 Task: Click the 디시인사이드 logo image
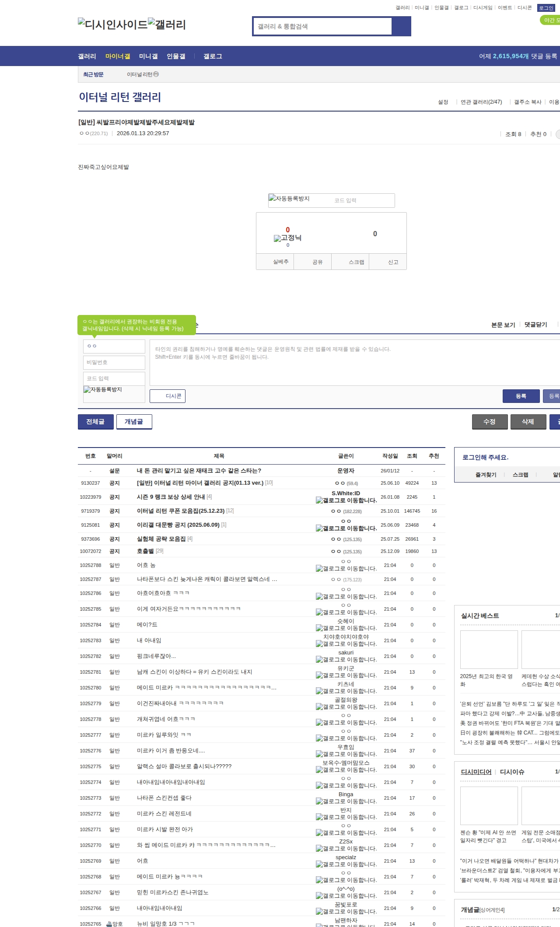pos(112,24)
